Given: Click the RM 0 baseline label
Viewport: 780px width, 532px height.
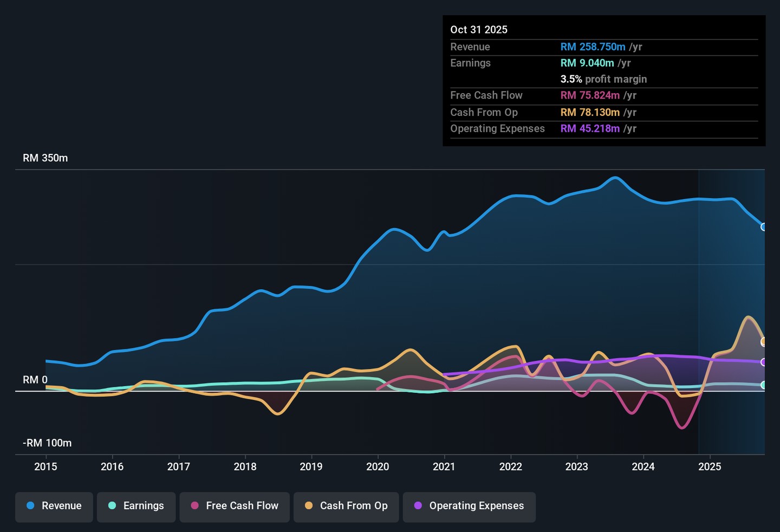Looking at the screenshot, I should pyautogui.click(x=35, y=380).
